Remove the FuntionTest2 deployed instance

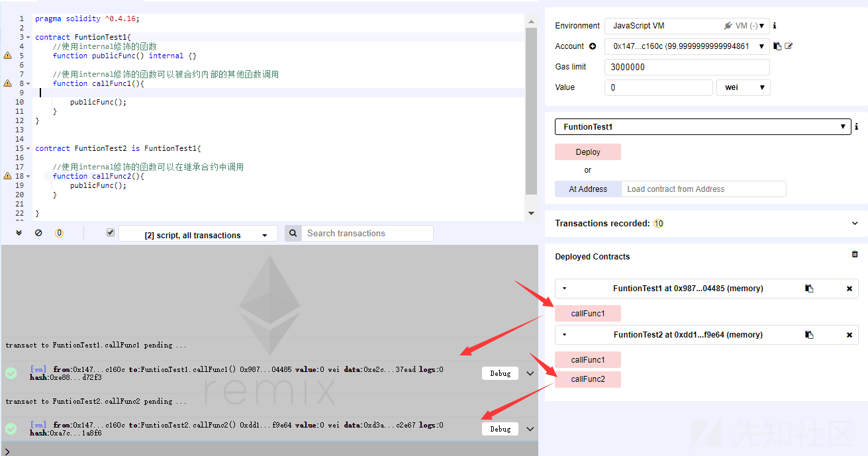click(x=849, y=335)
